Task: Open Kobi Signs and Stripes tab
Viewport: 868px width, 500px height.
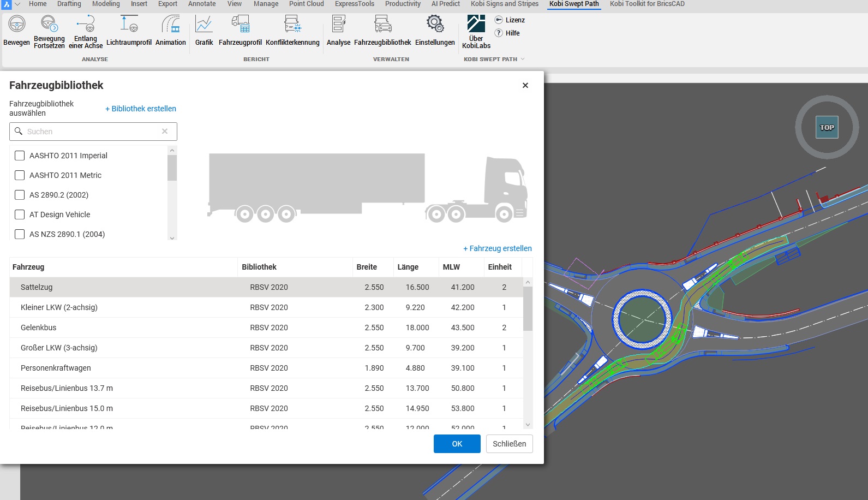Action: tap(505, 4)
